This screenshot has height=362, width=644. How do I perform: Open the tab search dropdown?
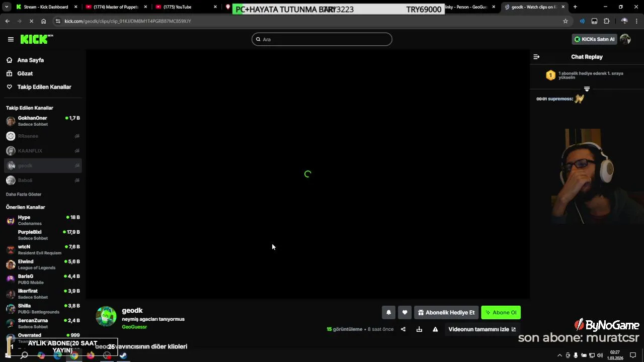click(7, 7)
